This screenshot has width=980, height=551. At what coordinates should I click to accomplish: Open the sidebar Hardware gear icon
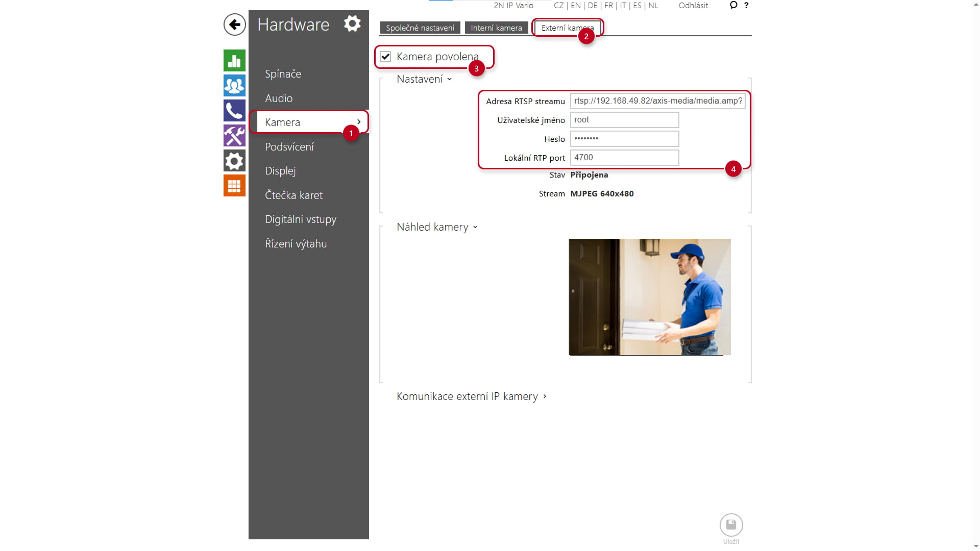[x=234, y=161]
